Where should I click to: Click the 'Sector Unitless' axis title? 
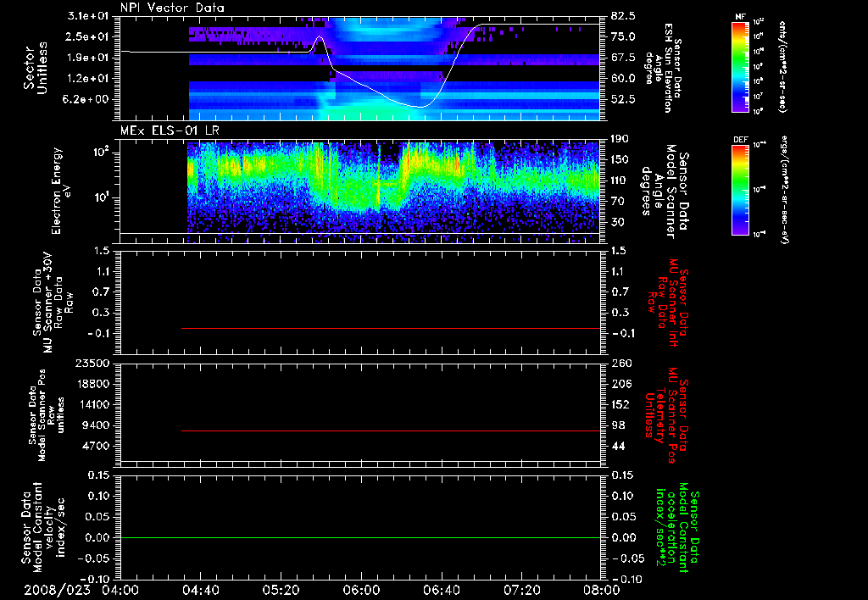[x=36, y=68]
